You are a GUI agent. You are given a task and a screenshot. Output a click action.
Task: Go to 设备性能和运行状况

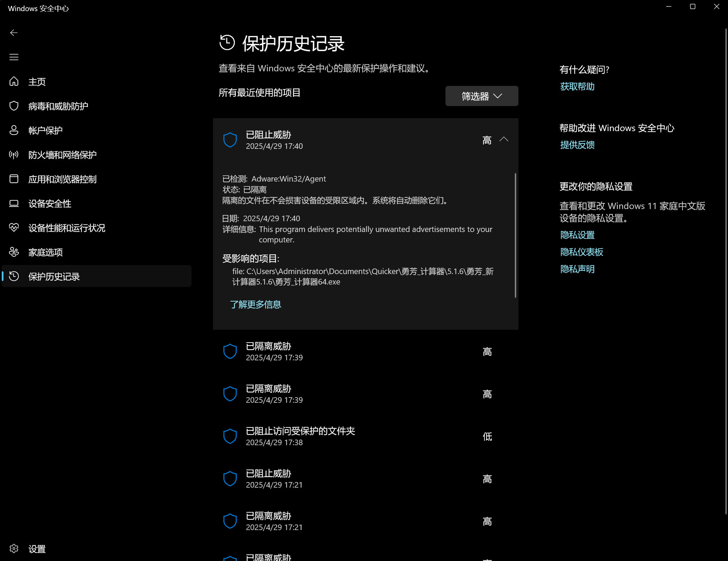tap(97, 227)
